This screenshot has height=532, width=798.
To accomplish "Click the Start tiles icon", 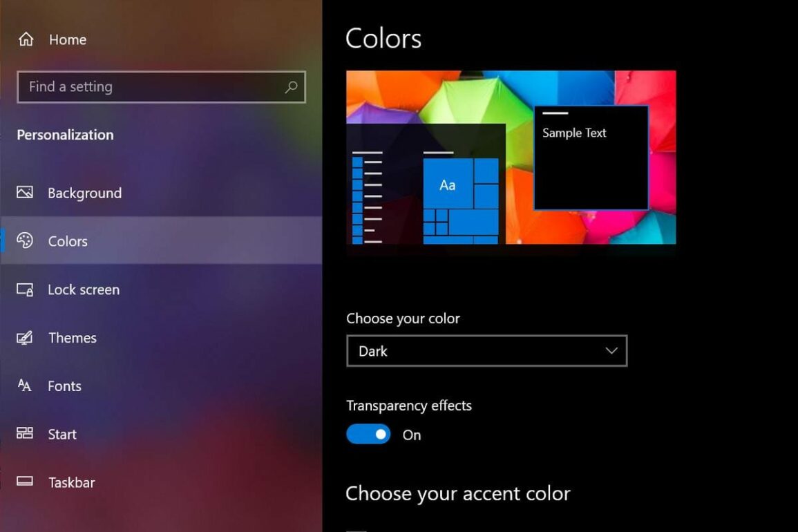I will tap(25, 433).
